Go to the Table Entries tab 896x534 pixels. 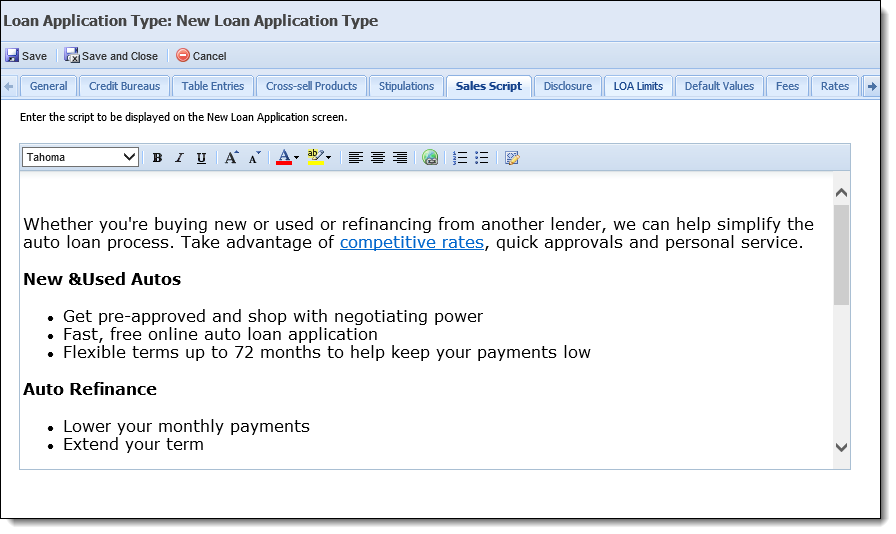[x=213, y=86]
